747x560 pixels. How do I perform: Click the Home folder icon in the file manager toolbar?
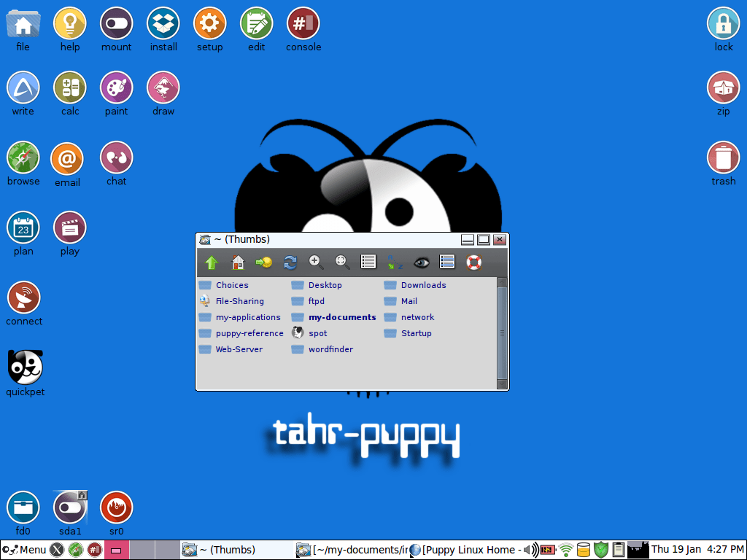238,262
